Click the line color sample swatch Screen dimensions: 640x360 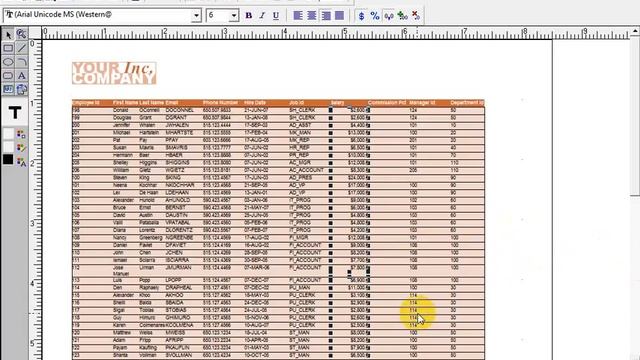[x=8, y=147]
